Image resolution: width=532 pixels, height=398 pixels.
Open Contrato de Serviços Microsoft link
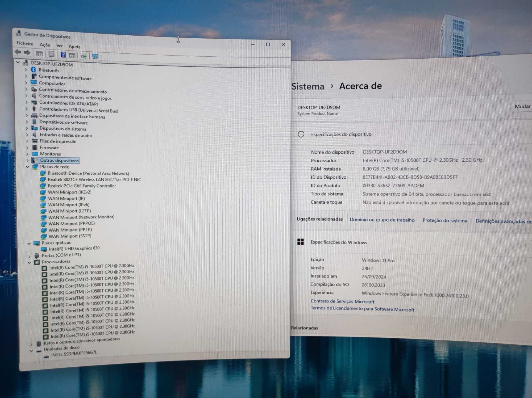coord(342,301)
